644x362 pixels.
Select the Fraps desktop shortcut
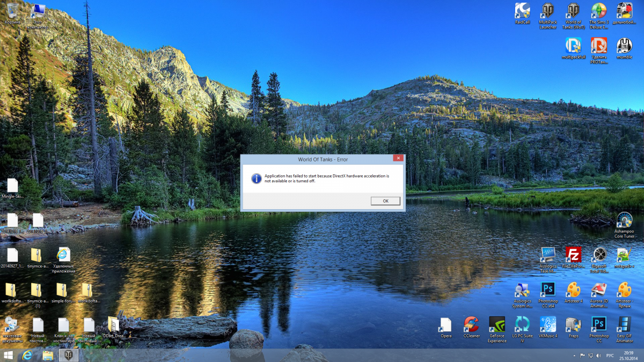pos(573,327)
